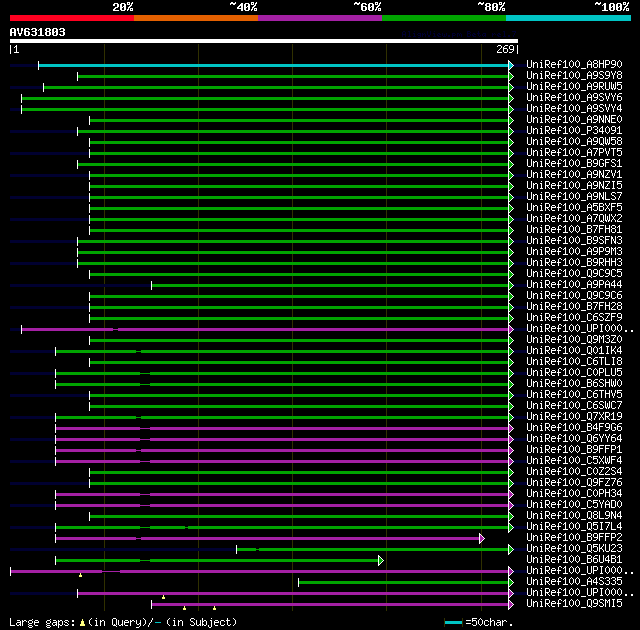Click the green arrowhead ending the Q5KU23 alignment

pyautogui.click(x=511, y=550)
